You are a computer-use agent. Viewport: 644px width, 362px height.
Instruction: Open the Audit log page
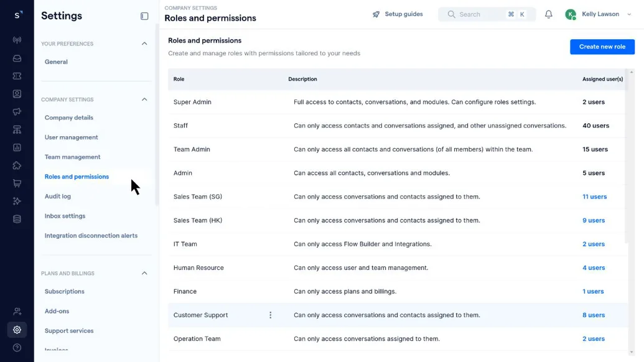[x=58, y=197]
